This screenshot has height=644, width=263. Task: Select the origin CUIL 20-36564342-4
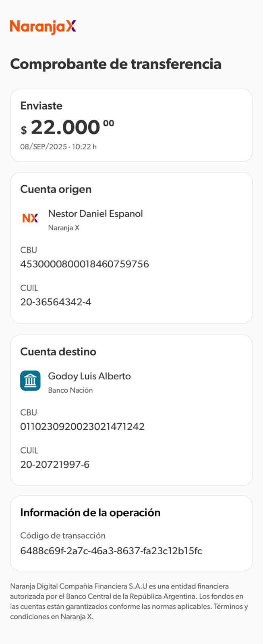click(56, 302)
